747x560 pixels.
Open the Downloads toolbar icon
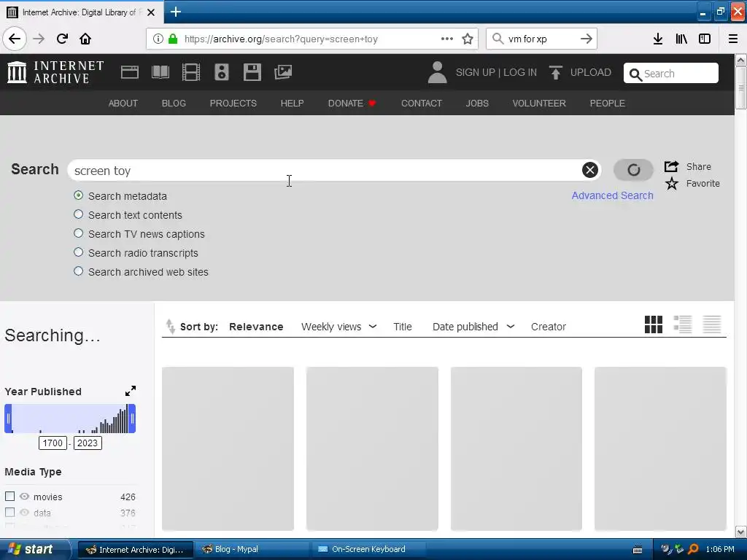click(658, 39)
